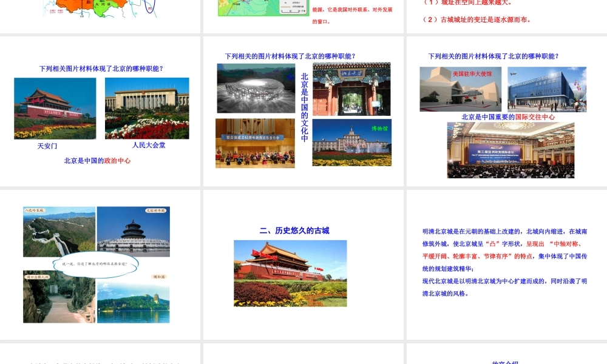607x364 pixels.
Task: Click the 人民大会堂 building photo
Action: (147, 109)
